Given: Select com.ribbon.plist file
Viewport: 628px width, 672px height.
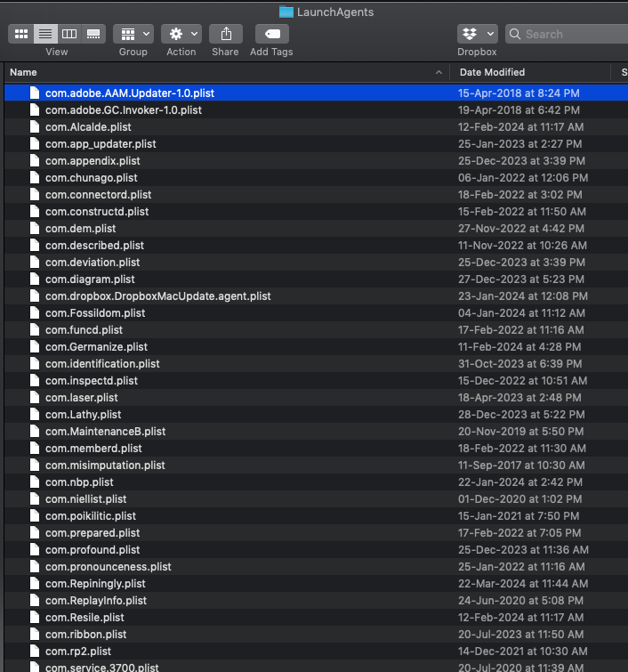Looking at the screenshot, I should [316, 635].
